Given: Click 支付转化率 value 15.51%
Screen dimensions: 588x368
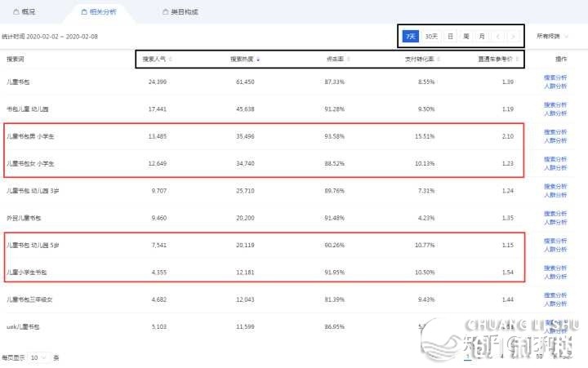Looking at the screenshot, I should coord(425,136).
